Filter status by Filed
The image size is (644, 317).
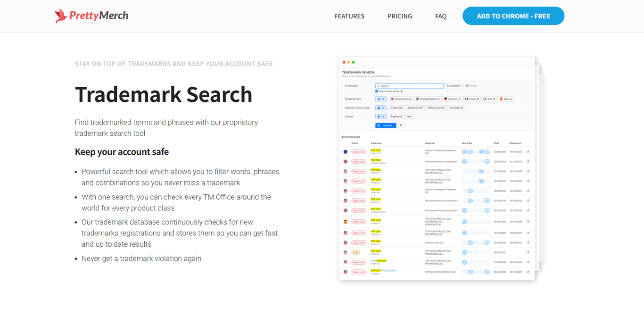tap(409, 117)
